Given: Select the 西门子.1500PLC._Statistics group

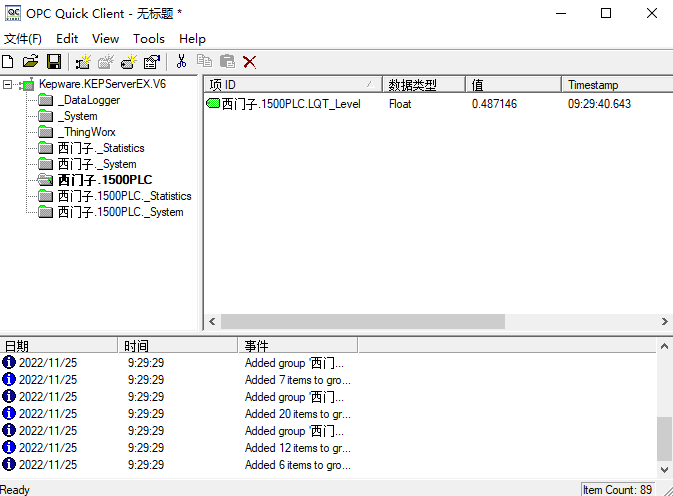Looking at the screenshot, I should click(124, 196).
